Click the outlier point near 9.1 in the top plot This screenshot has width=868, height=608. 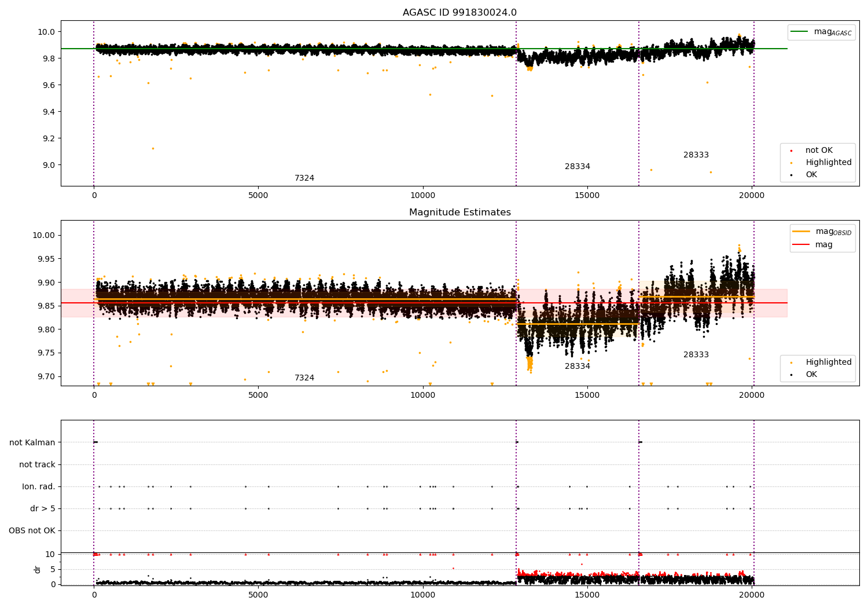point(153,149)
